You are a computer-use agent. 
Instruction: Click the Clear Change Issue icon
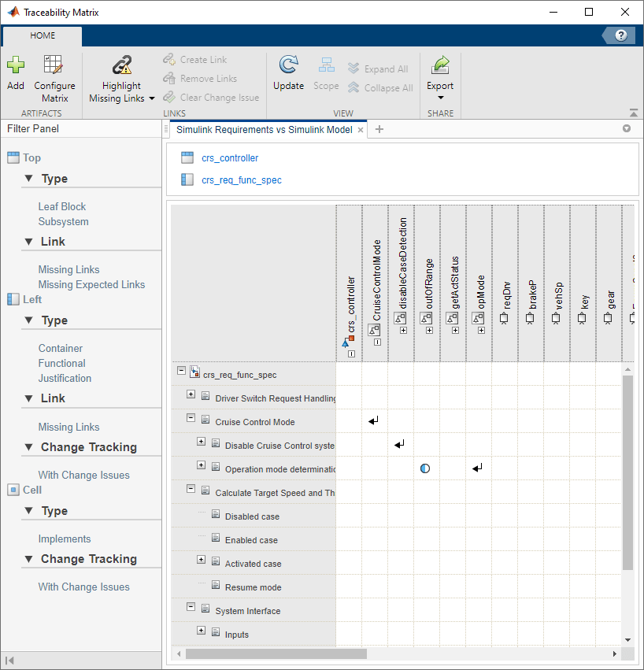pyautogui.click(x=169, y=97)
